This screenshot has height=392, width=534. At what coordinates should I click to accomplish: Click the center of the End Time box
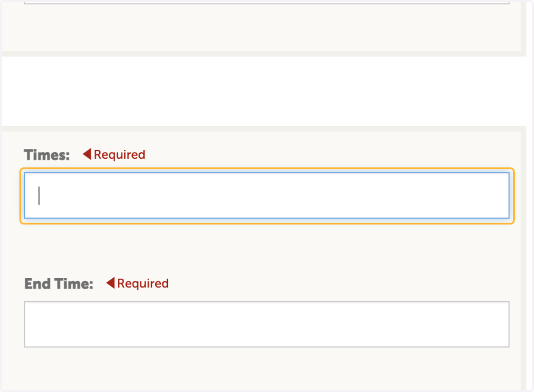point(267,324)
